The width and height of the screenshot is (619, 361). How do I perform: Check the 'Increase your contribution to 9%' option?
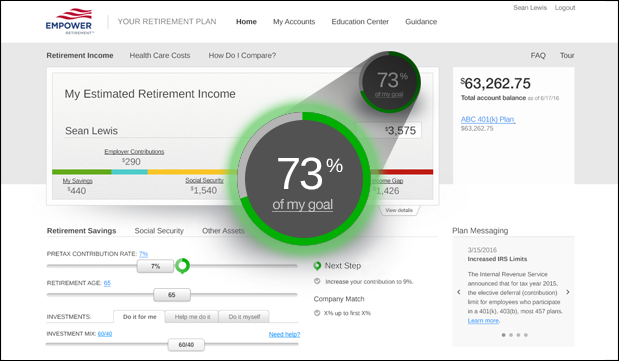317,281
